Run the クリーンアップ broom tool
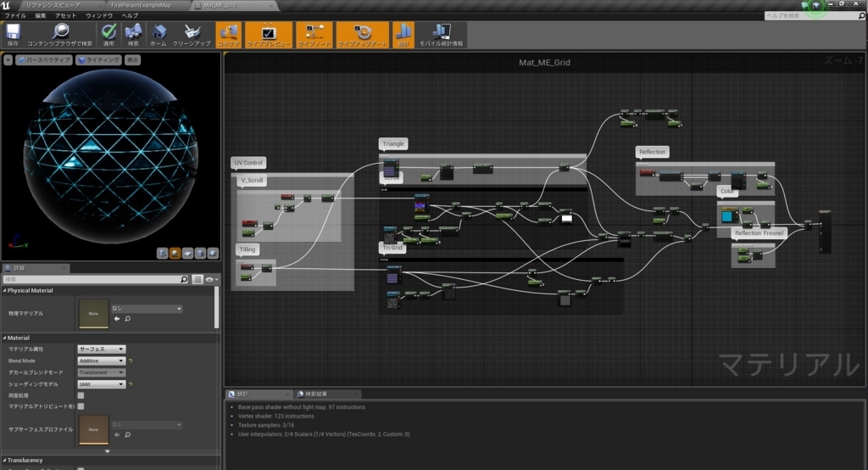 coord(192,35)
